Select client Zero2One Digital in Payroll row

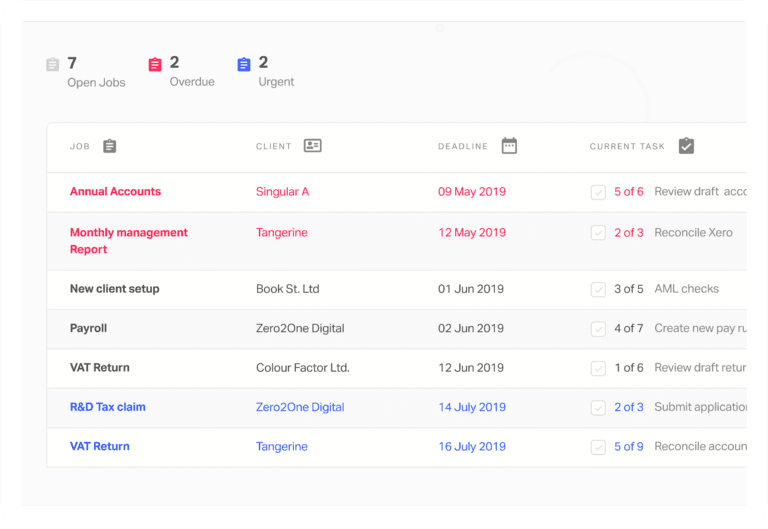pyautogui.click(x=300, y=328)
